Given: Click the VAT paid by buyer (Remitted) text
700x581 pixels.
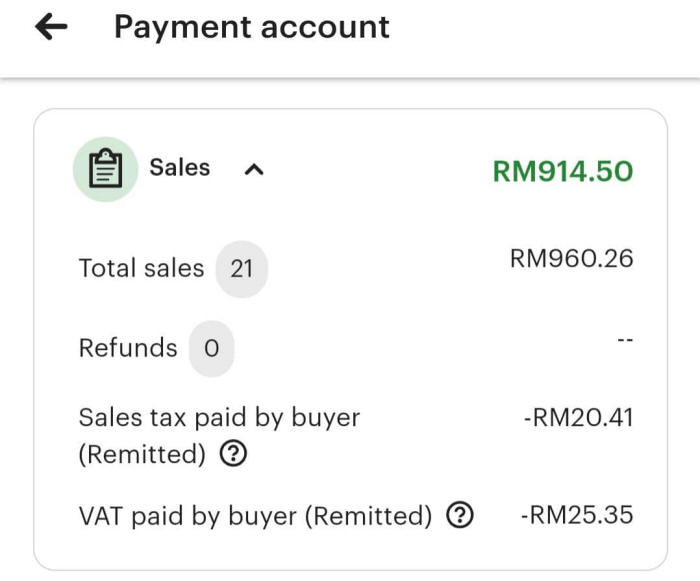Looking at the screenshot, I should (255, 516).
